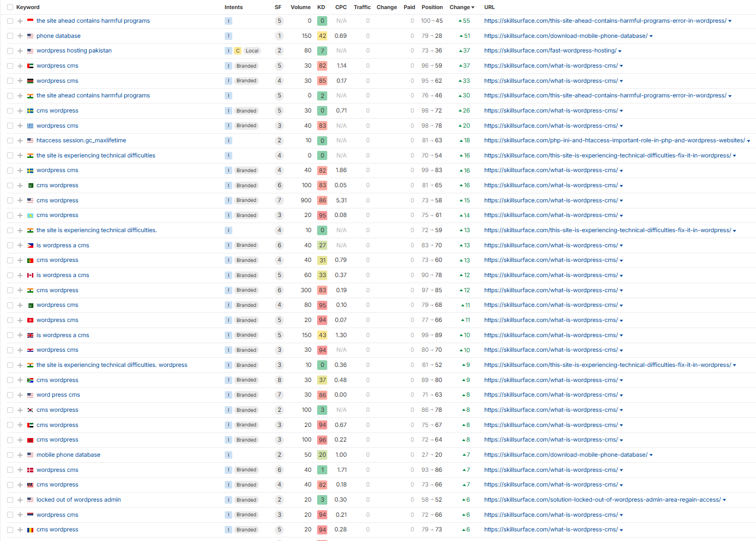Open URL dropdown arrow in word press cms row
This screenshot has width=756, height=541.
tap(621, 396)
